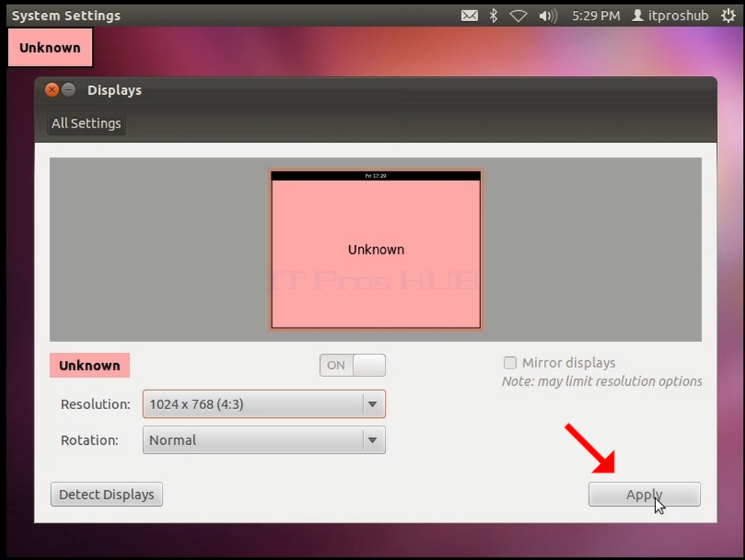This screenshot has height=560, width=745.
Task: Open the power gear session menu
Action: click(x=728, y=16)
